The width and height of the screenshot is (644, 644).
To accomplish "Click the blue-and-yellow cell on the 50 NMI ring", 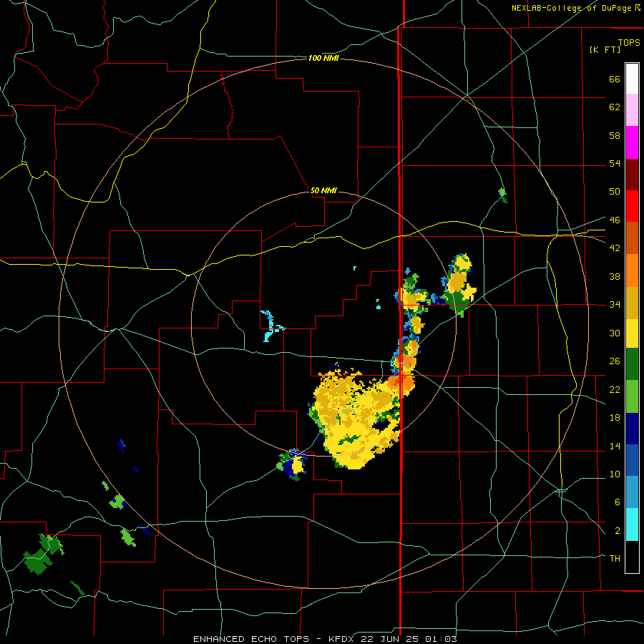I will (293, 464).
